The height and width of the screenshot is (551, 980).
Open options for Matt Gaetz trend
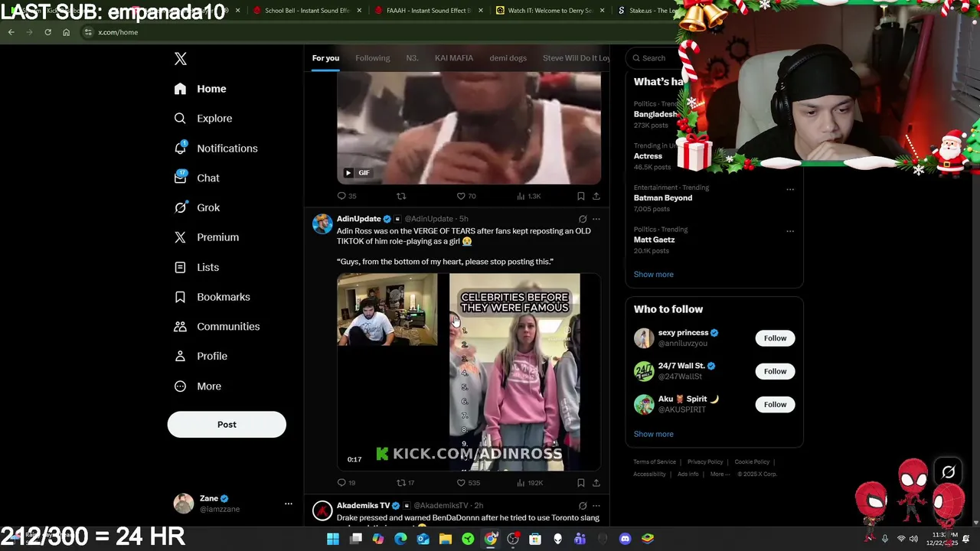pyautogui.click(x=790, y=231)
